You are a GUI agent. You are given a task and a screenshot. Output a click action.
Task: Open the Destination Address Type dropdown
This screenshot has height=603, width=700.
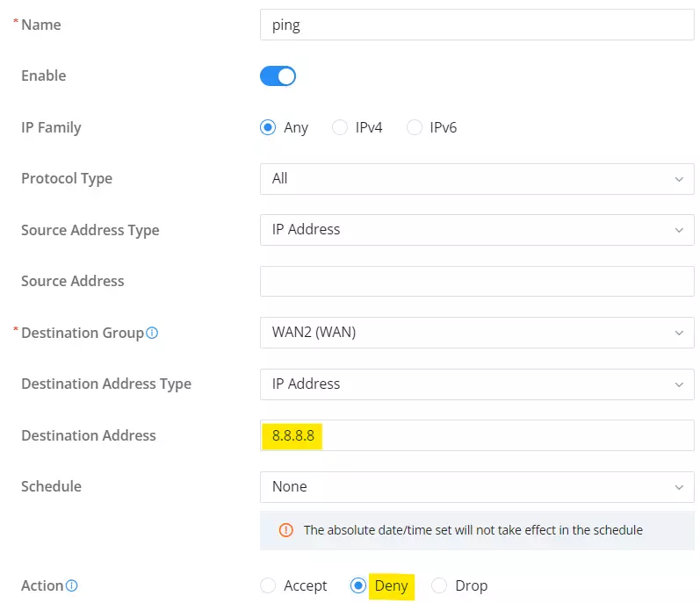(477, 384)
